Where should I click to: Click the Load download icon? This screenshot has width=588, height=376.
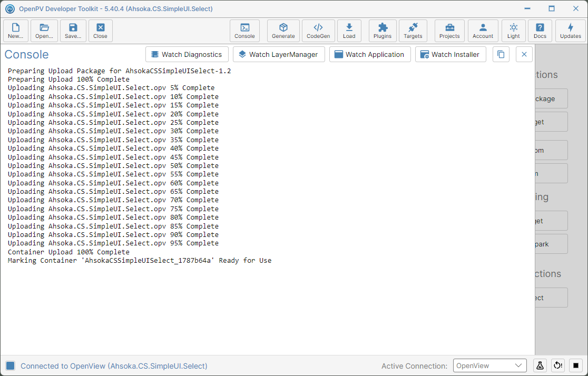349,31
